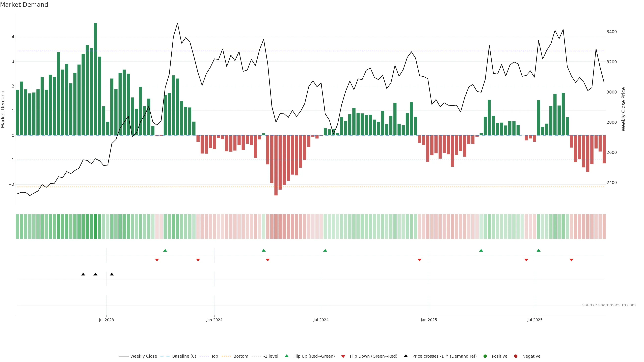The height and width of the screenshot is (362, 644).
Task: Click Flip Up green triangle legend icon
Action: (x=287, y=356)
